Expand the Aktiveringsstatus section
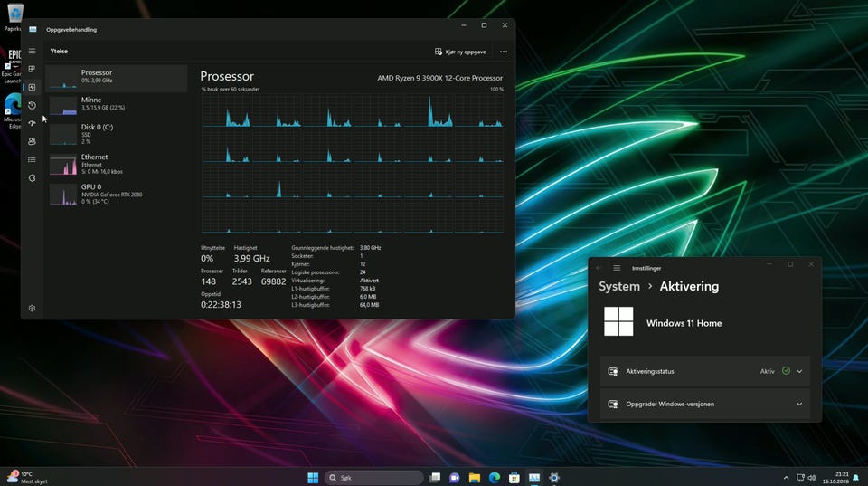Screen dimensions: 868x486 (704, 371)
